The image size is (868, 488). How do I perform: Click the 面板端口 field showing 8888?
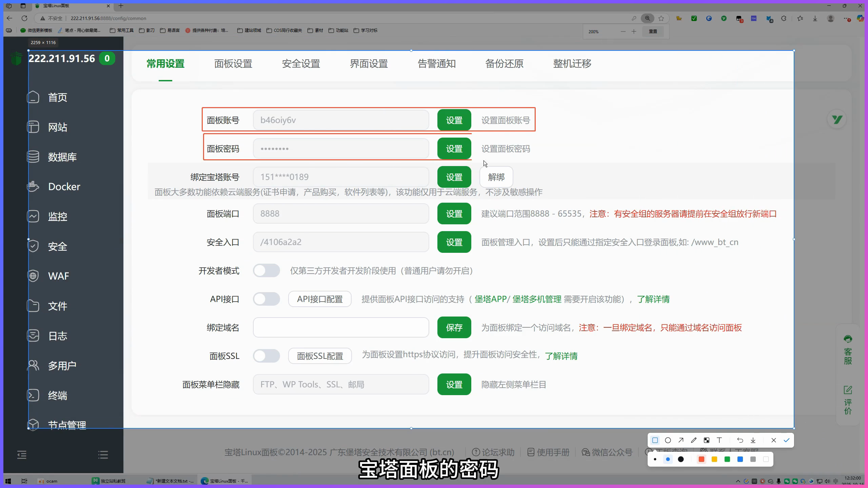[341, 213]
